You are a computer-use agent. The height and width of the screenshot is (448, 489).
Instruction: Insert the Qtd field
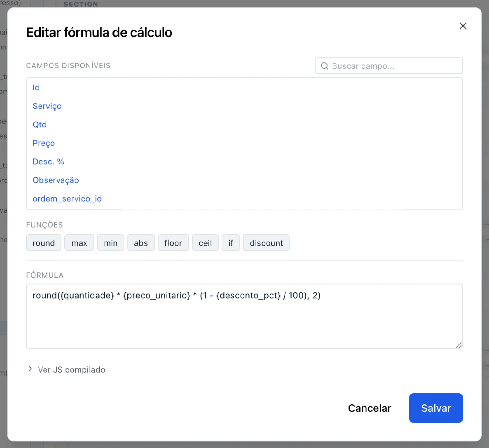pyautogui.click(x=40, y=125)
